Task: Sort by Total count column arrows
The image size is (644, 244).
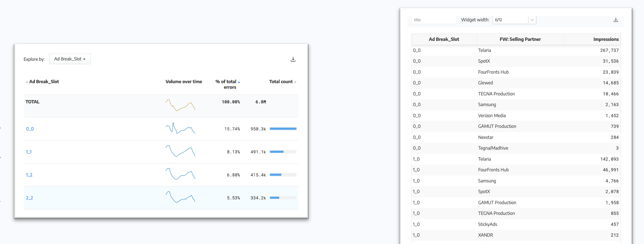Action: tap(295, 82)
